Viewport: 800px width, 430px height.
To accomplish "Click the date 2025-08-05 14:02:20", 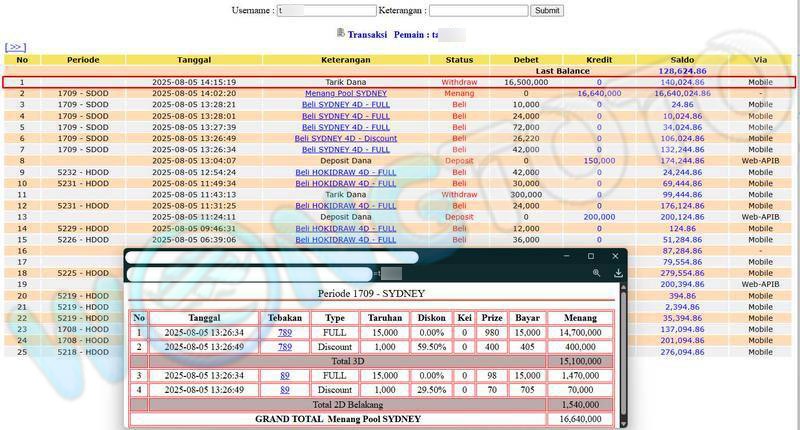I will coord(194,93).
